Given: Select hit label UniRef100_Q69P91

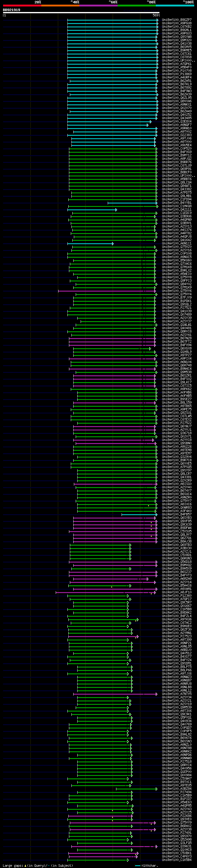Looking at the screenshot, I should [x=177, y=169].
